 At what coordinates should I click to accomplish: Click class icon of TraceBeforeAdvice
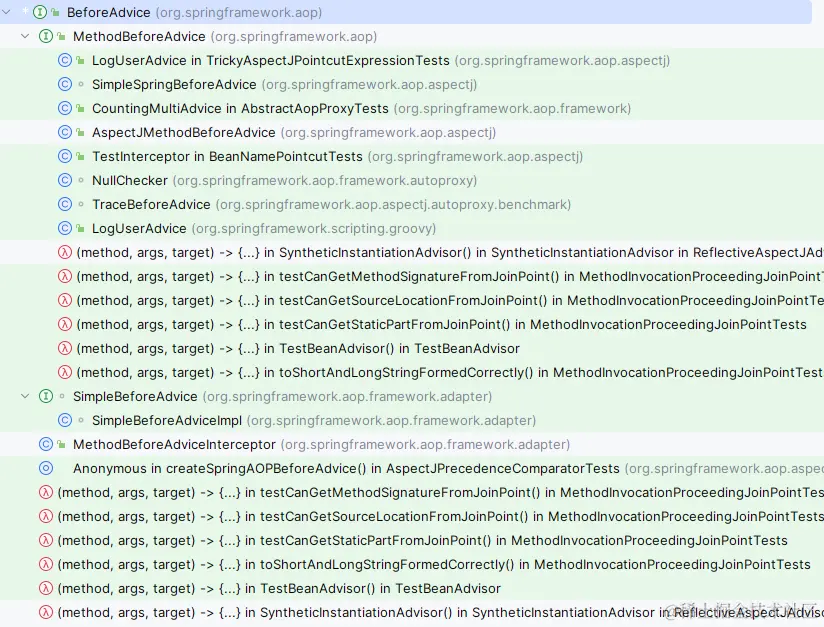pyautogui.click(x=65, y=204)
